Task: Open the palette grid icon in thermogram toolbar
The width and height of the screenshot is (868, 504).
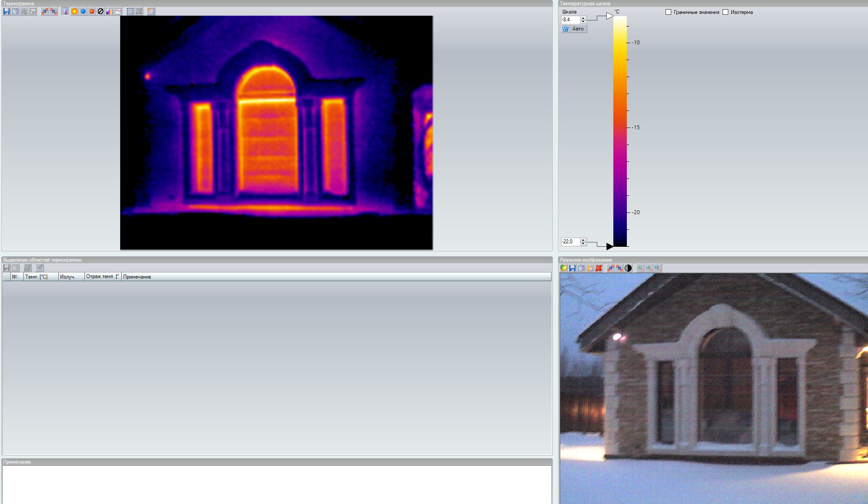Action: pos(151,11)
